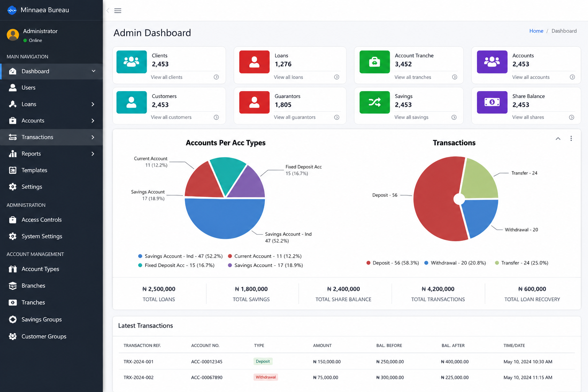Expand the Reports submenu in the sidebar
The image size is (588, 392).
coord(51,154)
